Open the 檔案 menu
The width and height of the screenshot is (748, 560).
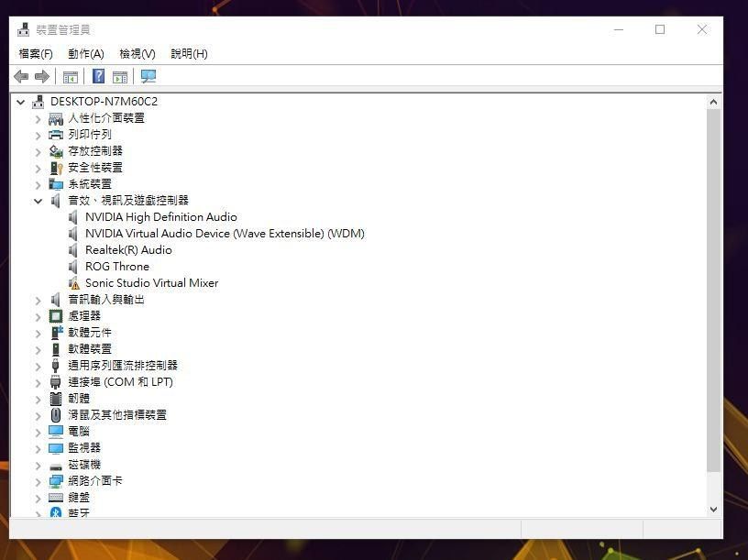pyautogui.click(x=35, y=53)
